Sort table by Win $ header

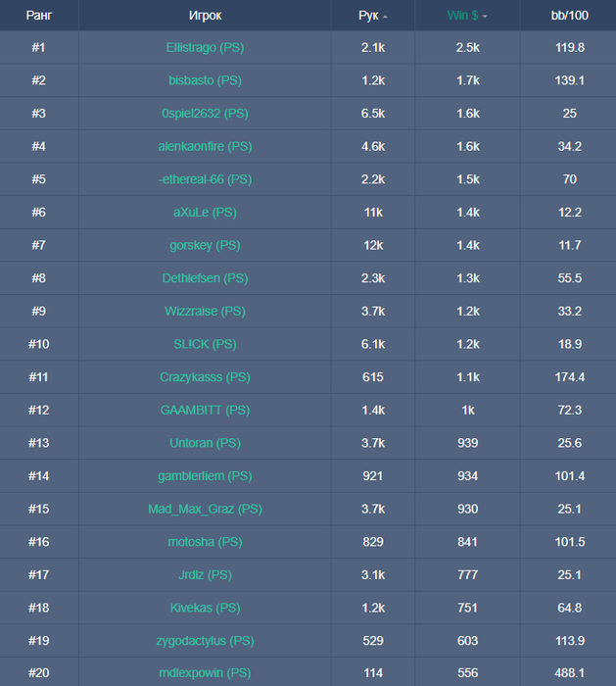click(x=462, y=16)
